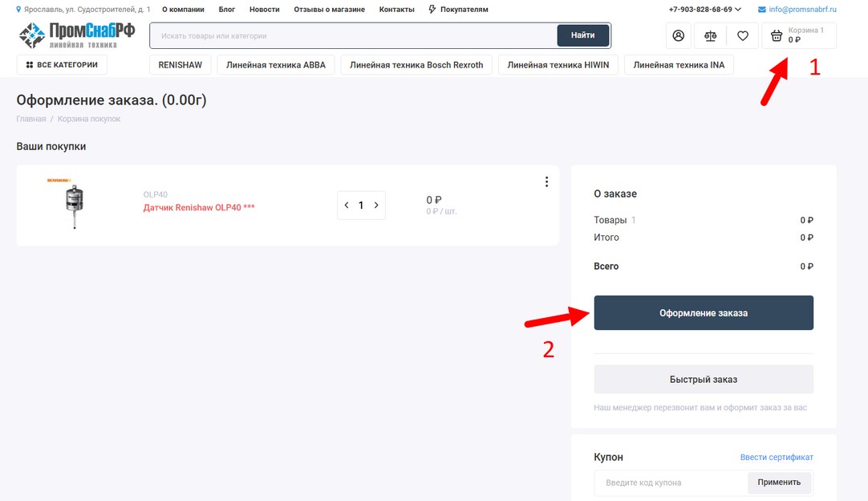Image resolution: width=868 pixels, height=501 pixels.
Task: Click the Корзина покупок breadcrumb
Action: click(x=88, y=119)
